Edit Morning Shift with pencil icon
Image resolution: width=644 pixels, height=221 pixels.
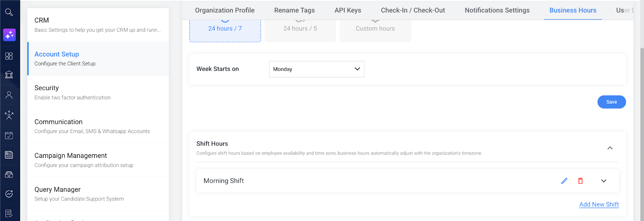564,181
